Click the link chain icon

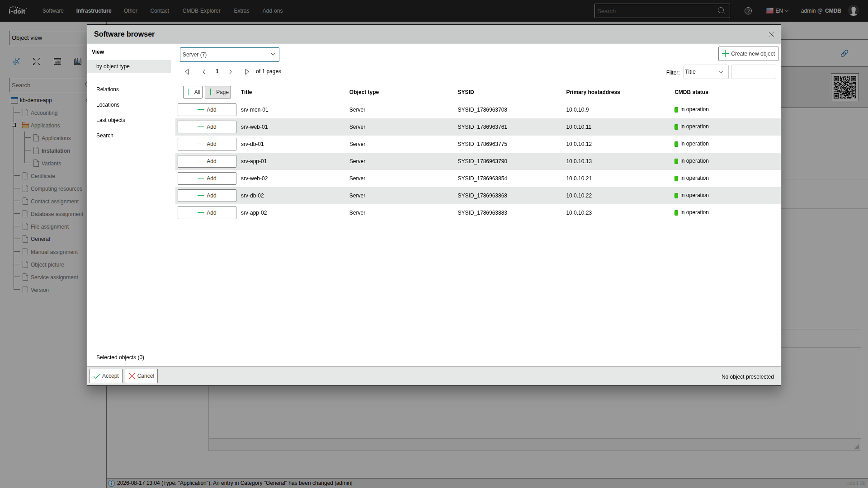pos(844,53)
